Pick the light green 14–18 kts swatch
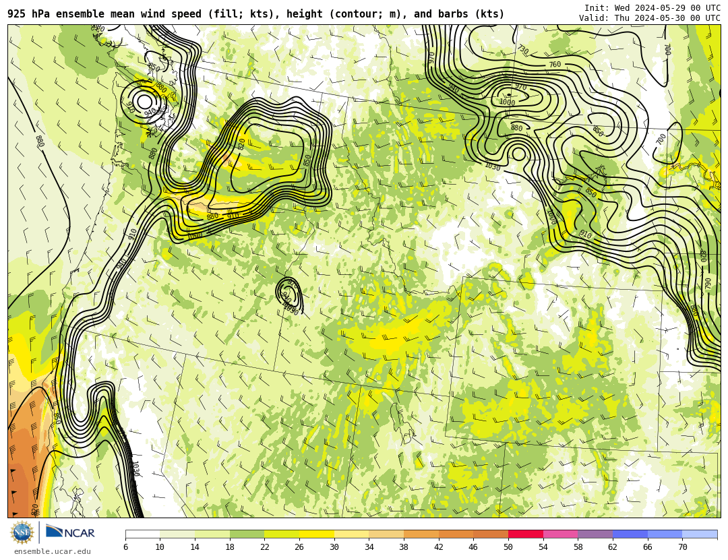The image size is (728, 560). point(212,534)
